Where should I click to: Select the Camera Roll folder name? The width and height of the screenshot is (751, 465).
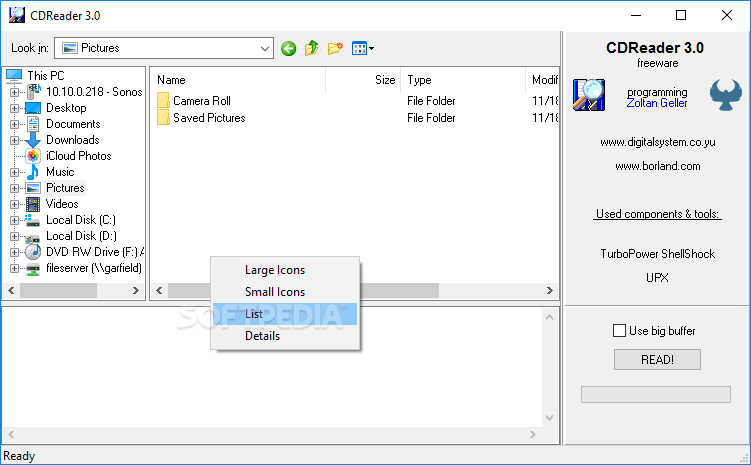click(x=202, y=101)
